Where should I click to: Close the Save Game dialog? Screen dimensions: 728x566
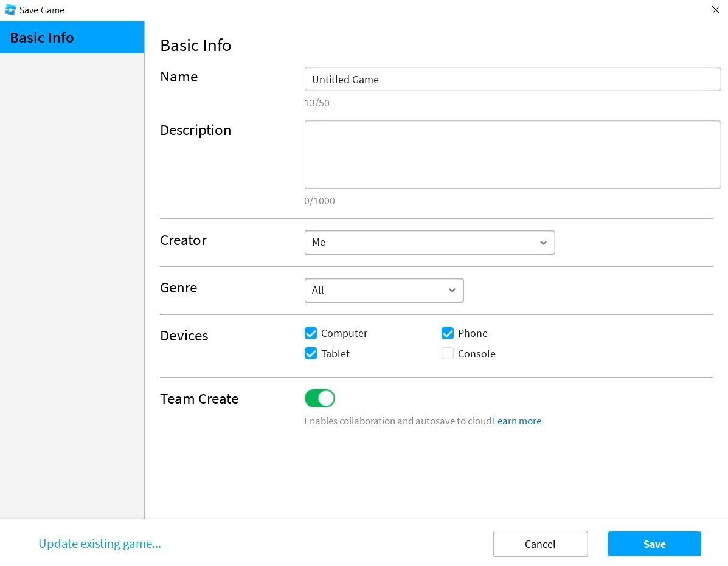tap(715, 10)
